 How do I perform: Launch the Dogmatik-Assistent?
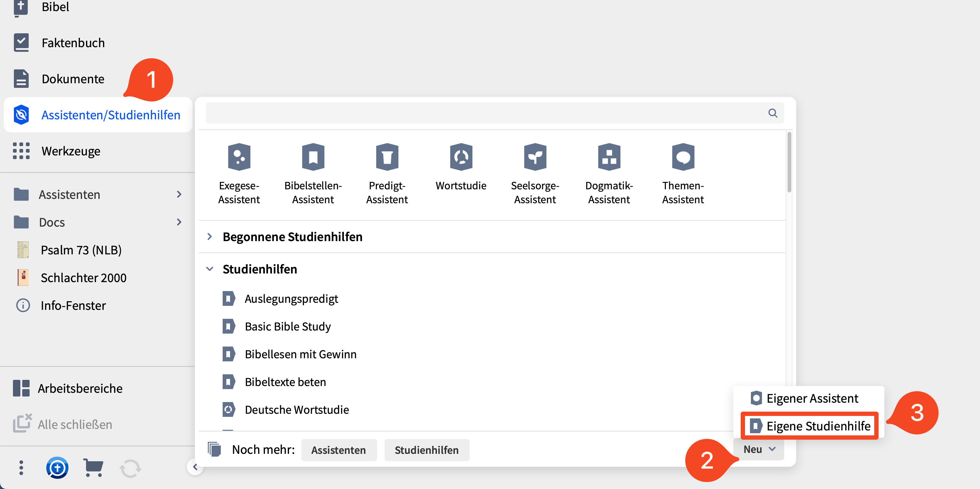pos(609,174)
